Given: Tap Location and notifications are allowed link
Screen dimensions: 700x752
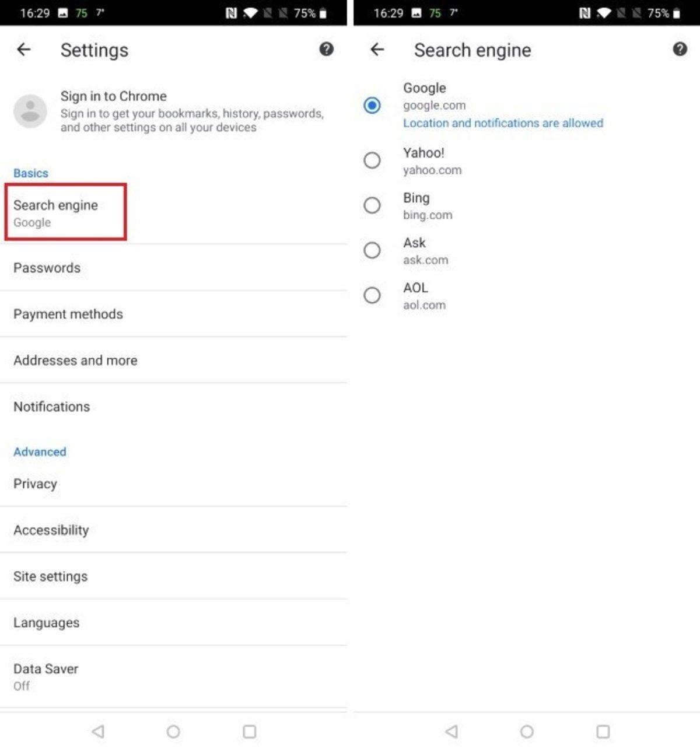Looking at the screenshot, I should coord(503,123).
